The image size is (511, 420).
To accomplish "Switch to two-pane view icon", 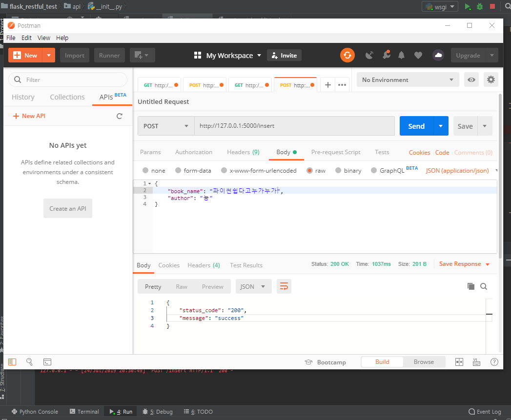I will [459, 362].
